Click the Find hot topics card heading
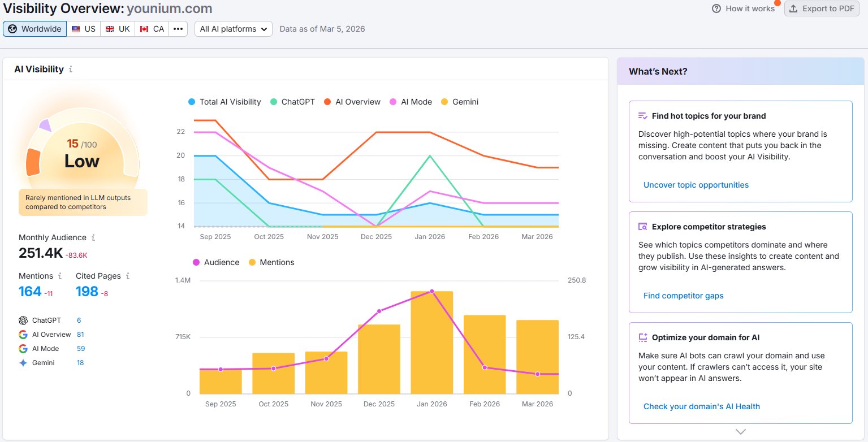 point(709,116)
